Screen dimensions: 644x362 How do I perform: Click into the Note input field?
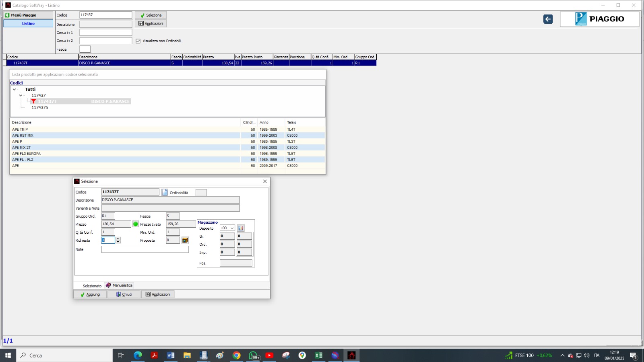click(145, 249)
